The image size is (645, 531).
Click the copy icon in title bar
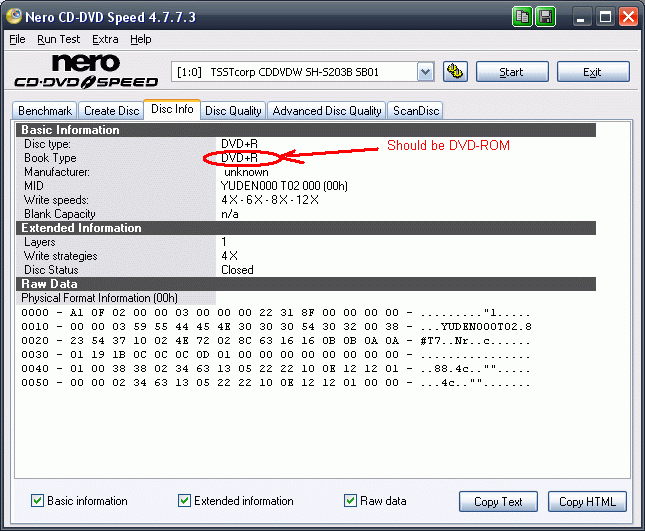pyautogui.click(x=522, y=17)
